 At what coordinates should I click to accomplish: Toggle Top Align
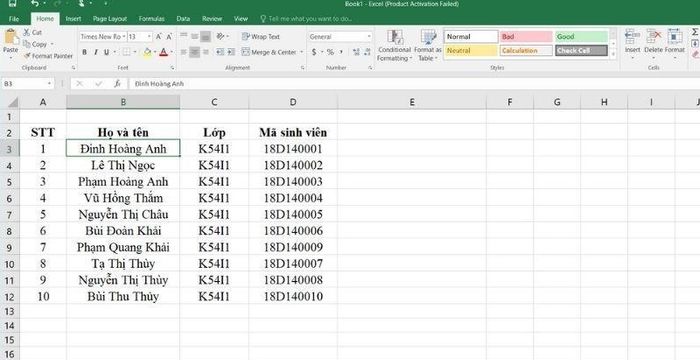coord(183,36)
